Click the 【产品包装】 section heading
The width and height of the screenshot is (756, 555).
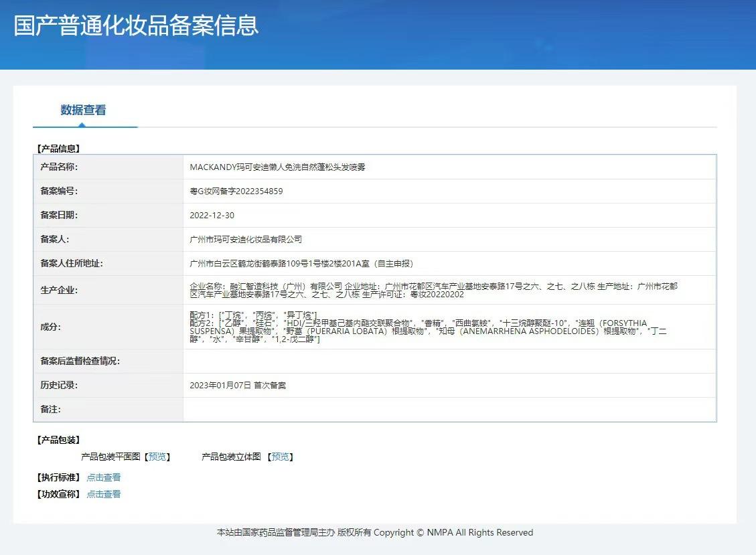pyautogui.click(x=58, y=440)
